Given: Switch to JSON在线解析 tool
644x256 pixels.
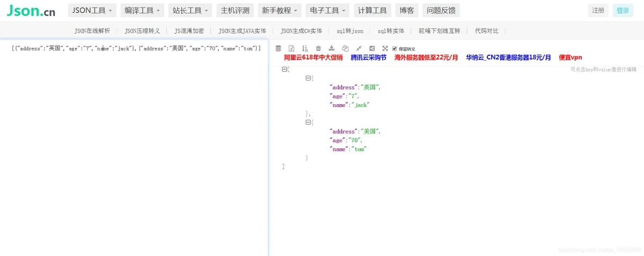Looking at the screenshot, I should coord(92,31).
